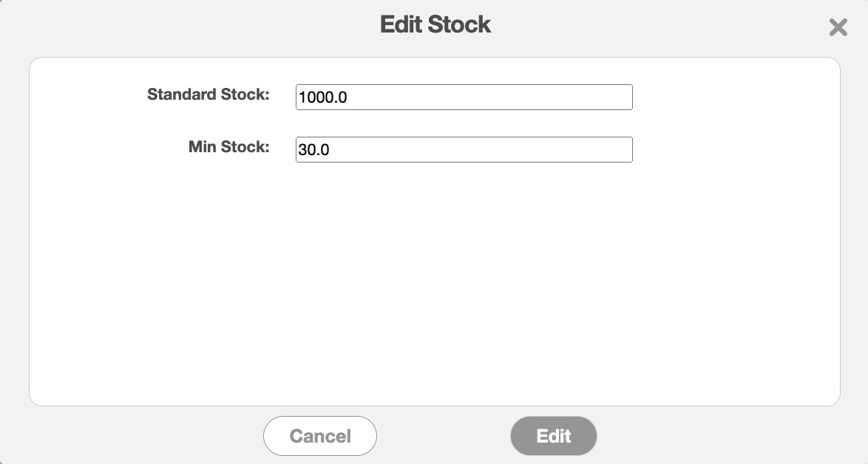The image size is (868, 464).
Task: Focus the field containing 1000.0
Action: tap(464, 98)
